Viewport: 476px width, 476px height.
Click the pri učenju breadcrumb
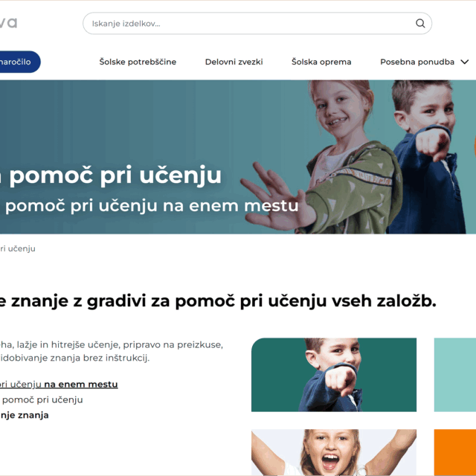coord(18,248)
